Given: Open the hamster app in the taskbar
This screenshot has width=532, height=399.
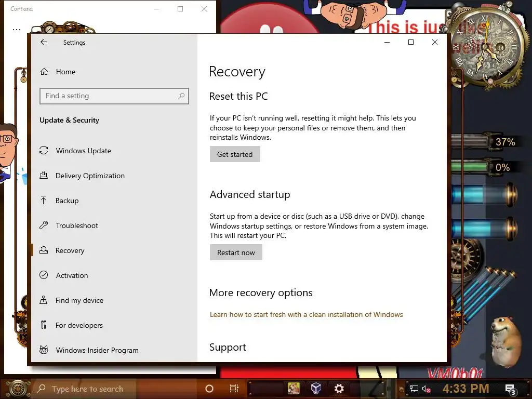Looking at the screenshot, I should 294,389.
